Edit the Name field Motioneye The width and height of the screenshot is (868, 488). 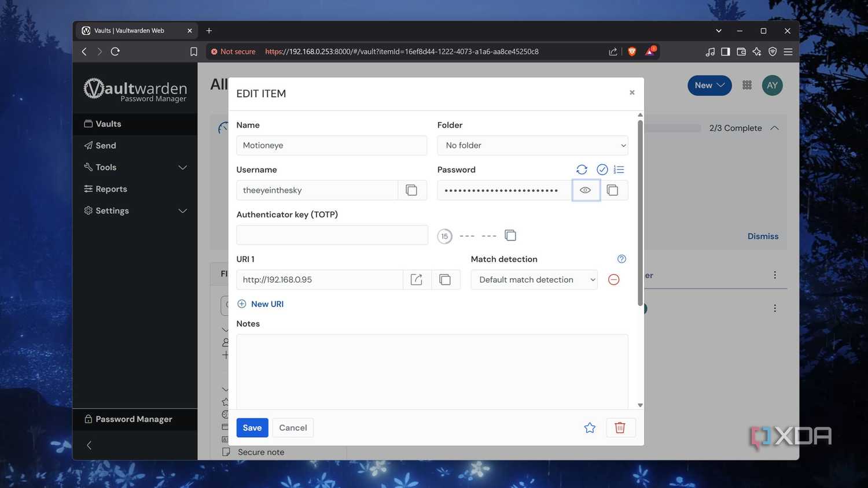tap(332, 146)
